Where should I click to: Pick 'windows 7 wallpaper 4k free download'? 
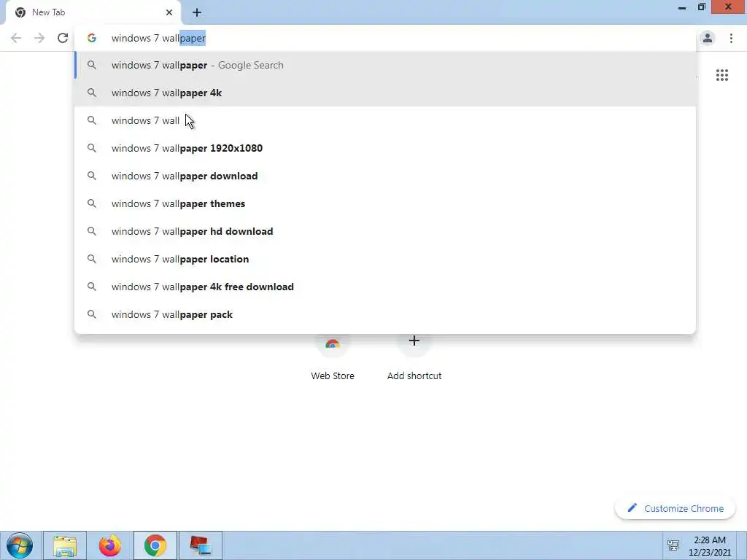385,287
